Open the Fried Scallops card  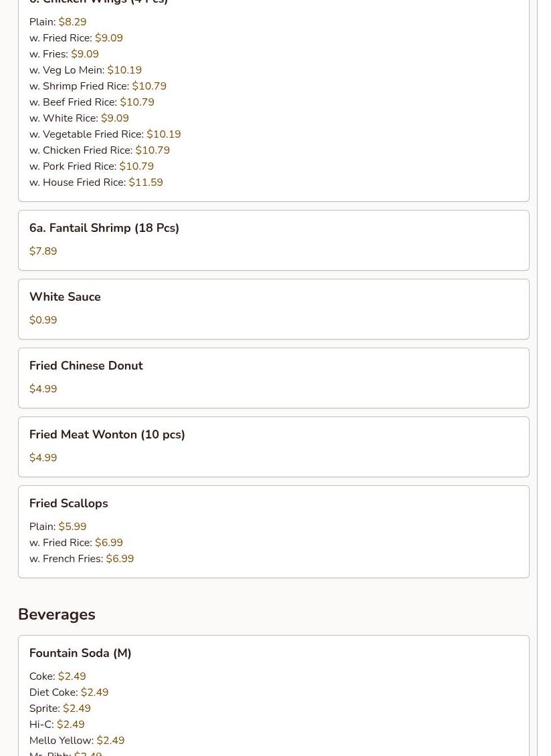pos(273,532)
